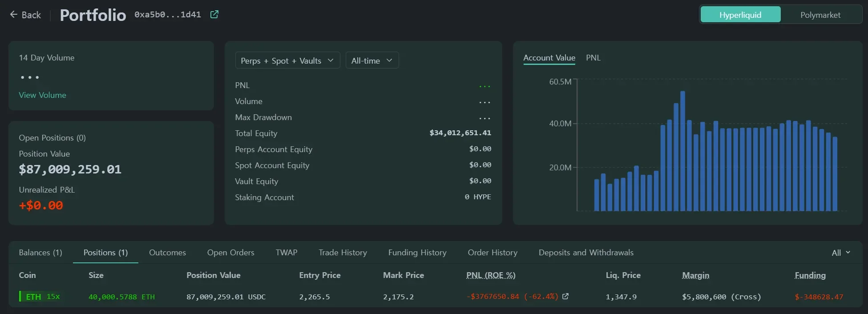
Task: Click the Mark Price column header
Action: 404,275
